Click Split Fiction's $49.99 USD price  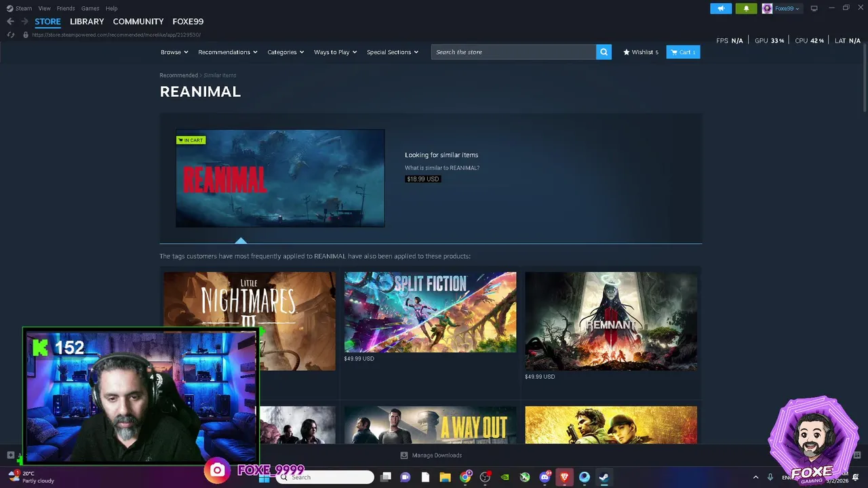[359, 359]
